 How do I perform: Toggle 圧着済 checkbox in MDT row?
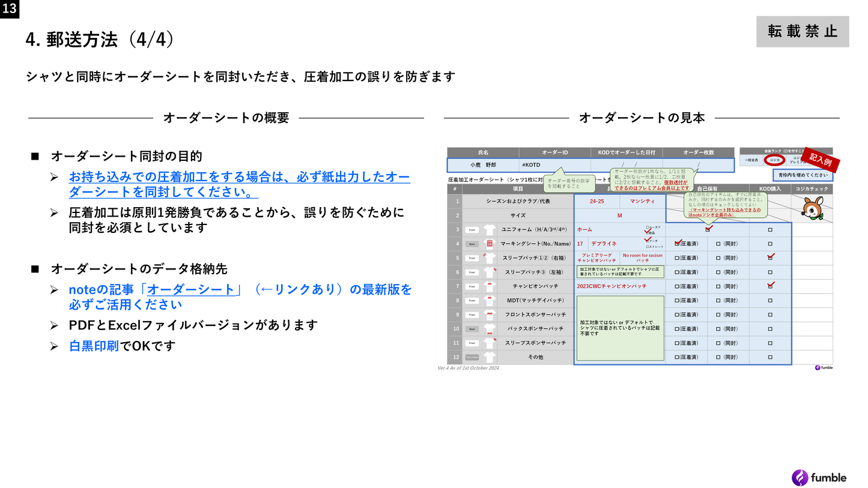[677, 301]
